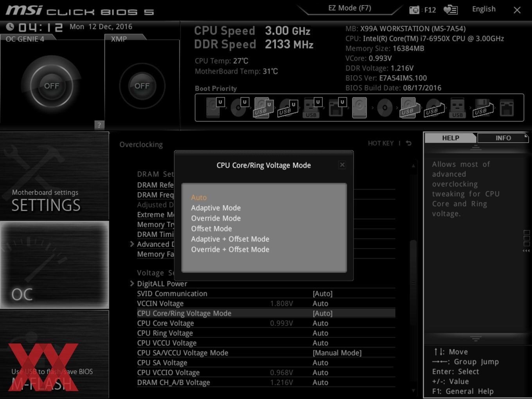Toggle the OC GENIE 4 OFF knob
The image size is (532, 399).
tap(52, 86)
